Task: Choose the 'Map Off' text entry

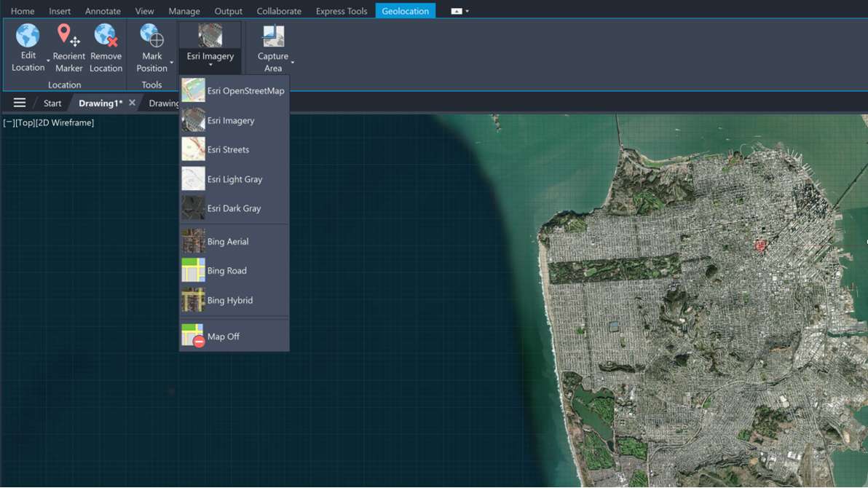Action: [x=224, y=337]
